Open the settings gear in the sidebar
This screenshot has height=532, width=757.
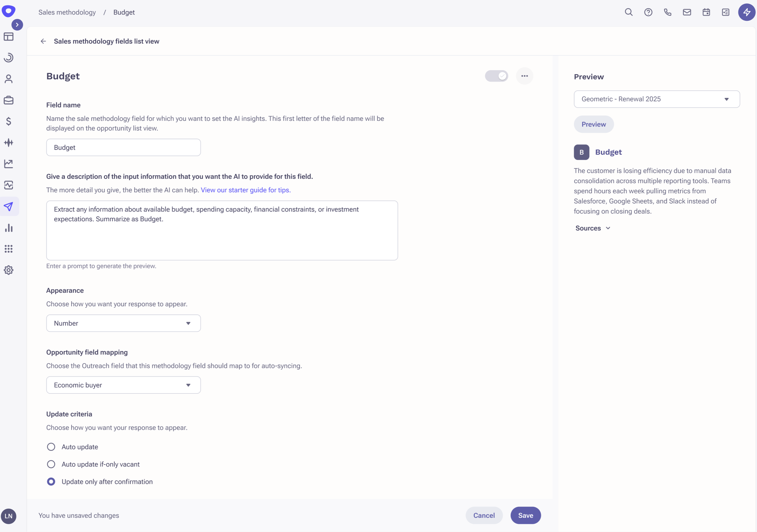click(9, 270)
